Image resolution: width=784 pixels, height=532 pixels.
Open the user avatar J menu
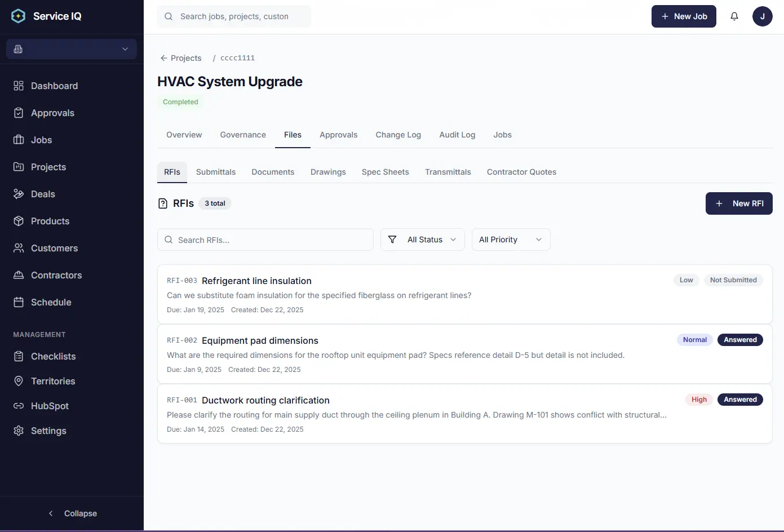click(763, 16)
